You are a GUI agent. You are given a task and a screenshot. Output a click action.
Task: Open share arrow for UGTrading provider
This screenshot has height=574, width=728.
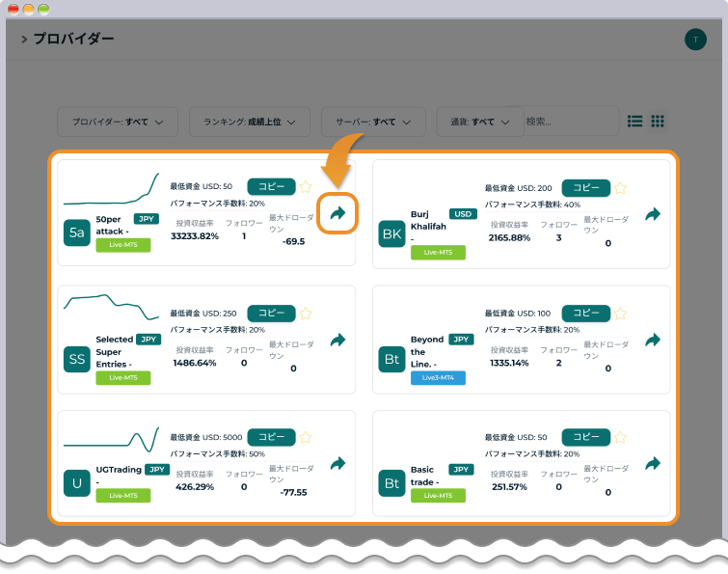(x=337, y=463)
